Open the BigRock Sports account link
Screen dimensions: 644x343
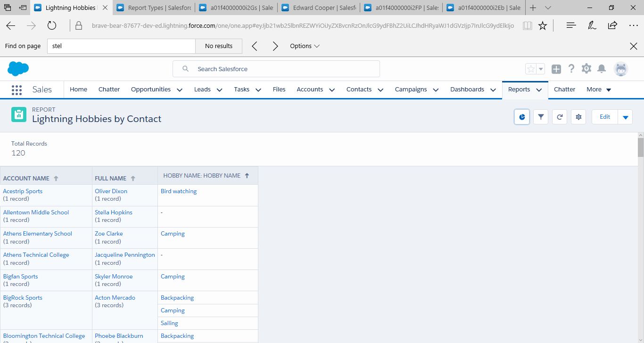[x=23, y=298]
